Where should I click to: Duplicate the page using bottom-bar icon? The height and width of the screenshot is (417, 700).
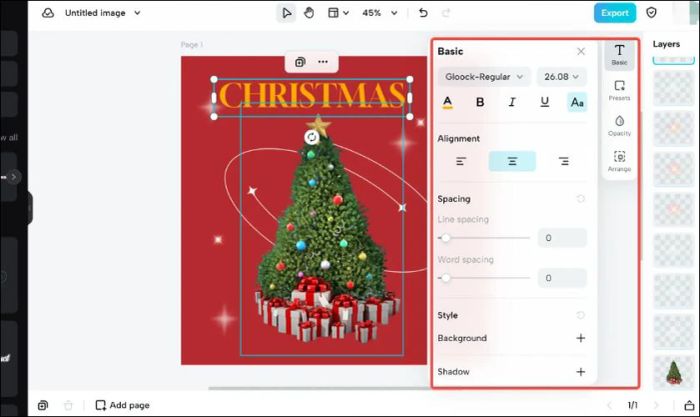point(43,405)
